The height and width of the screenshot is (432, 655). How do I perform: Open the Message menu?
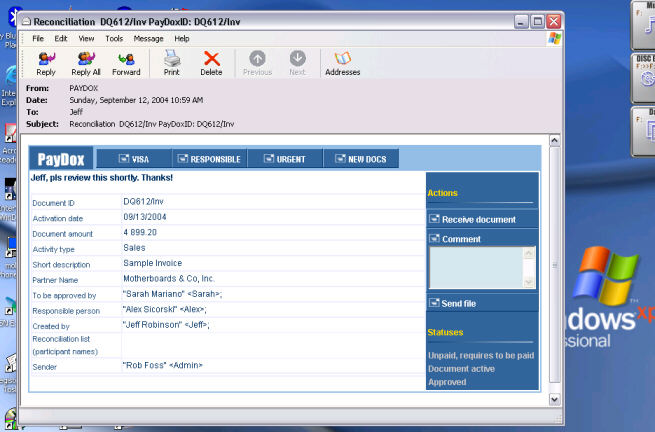point(148,38)
